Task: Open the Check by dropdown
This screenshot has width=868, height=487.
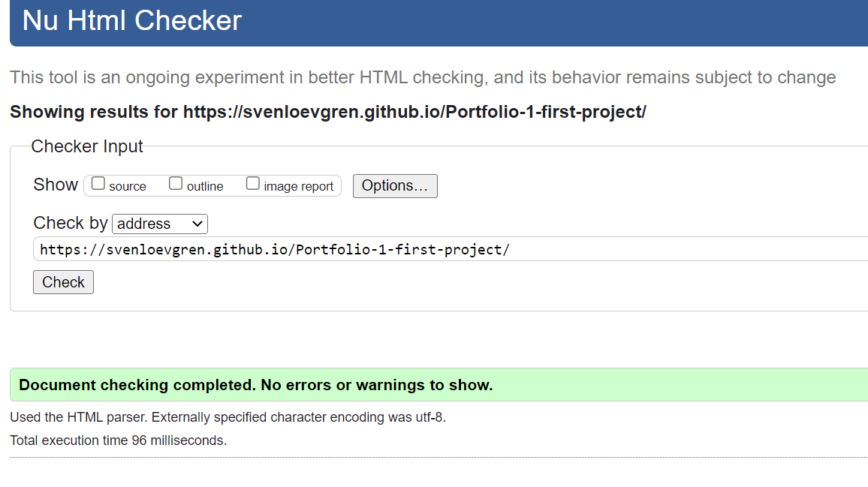Action: coord(159,223)
